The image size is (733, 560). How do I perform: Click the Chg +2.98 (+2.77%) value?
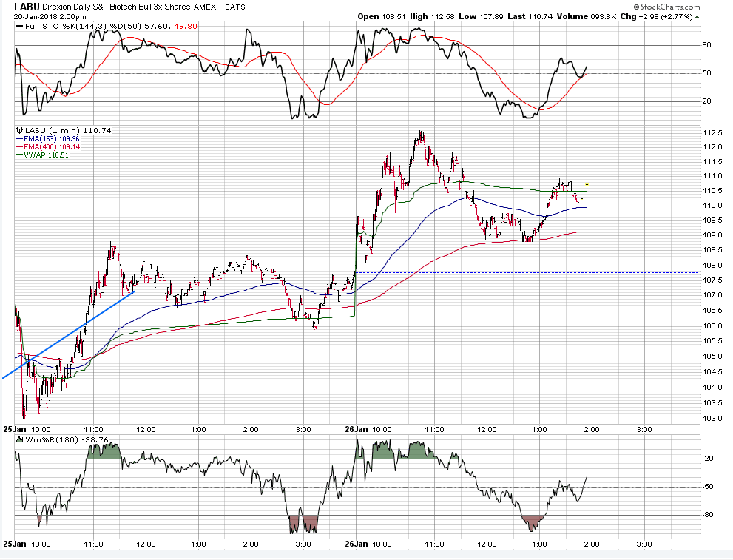click(656, 16)
